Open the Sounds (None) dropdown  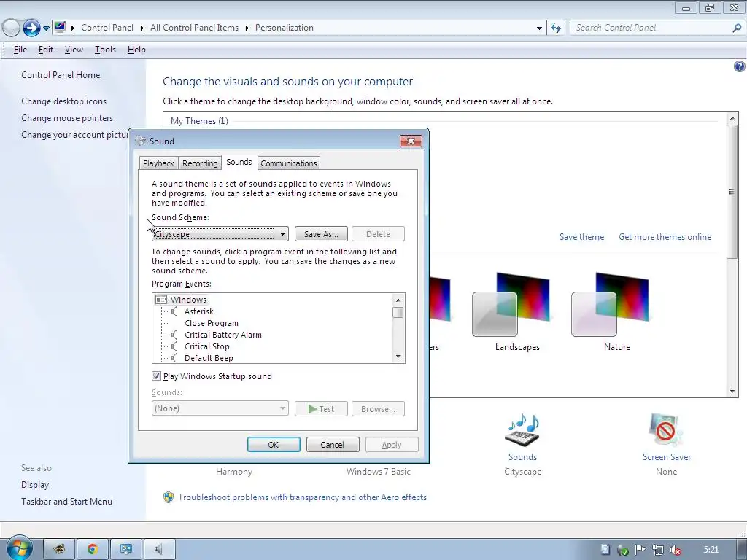(x=220, y=408)
